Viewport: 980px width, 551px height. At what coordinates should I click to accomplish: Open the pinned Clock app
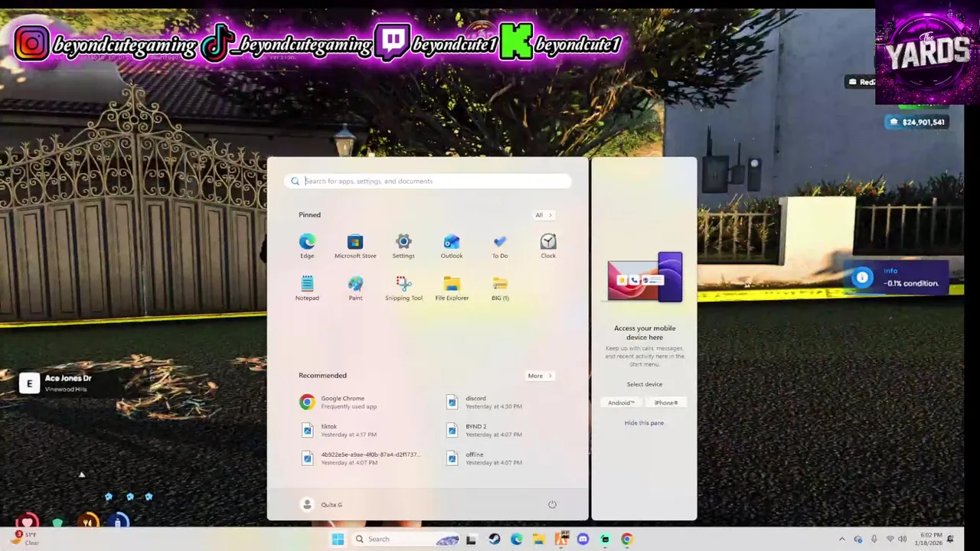coord(548,246)
